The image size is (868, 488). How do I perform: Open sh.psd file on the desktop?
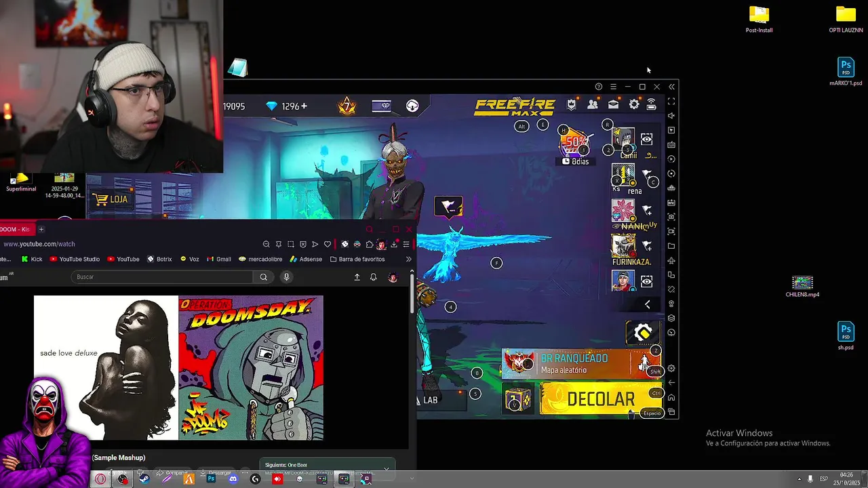coord(846,335)
